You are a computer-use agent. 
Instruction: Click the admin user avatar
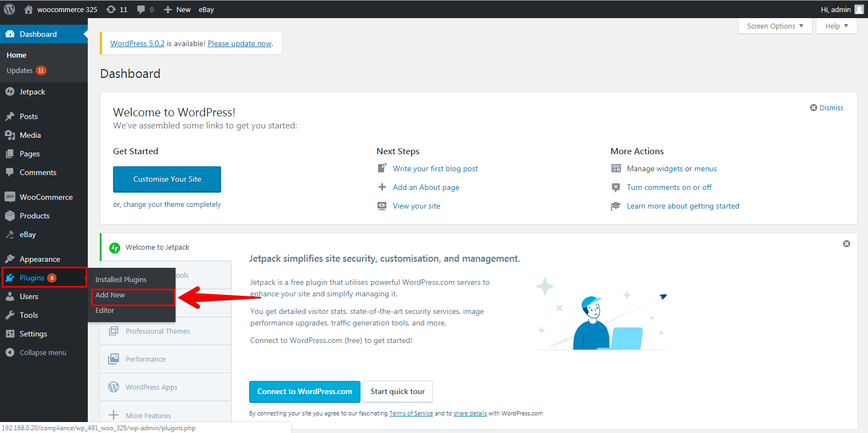[x=859, y=9]
